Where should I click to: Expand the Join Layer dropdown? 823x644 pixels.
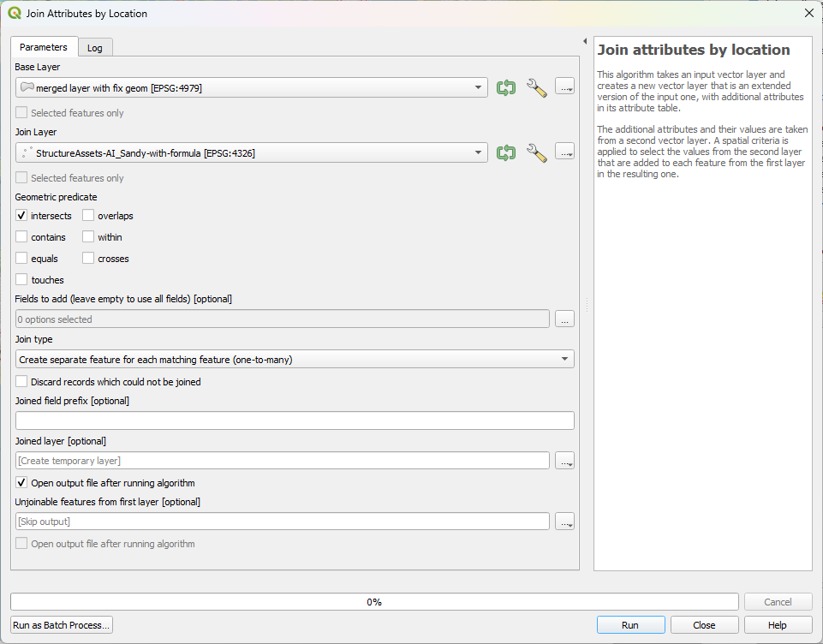(x=252, y=152)
